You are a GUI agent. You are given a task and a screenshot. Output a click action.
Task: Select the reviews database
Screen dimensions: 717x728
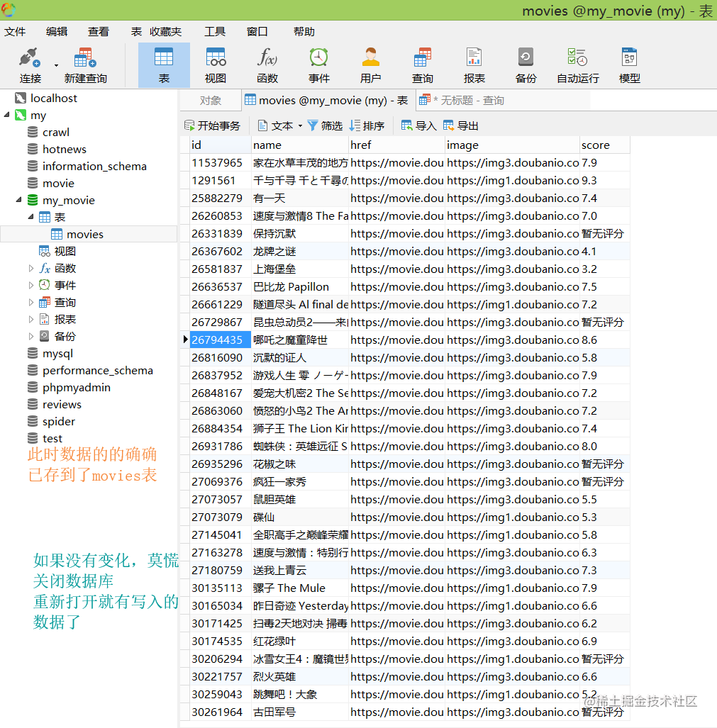[x=62, y=404]
